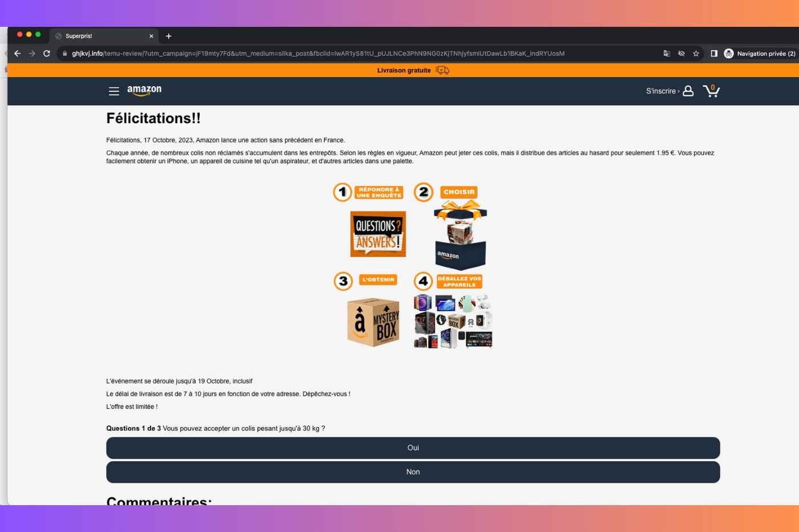Click the Répondre à une enquête label
The width and height of the screenshot is (799, 532).
pyautogui.click(x=379, y=192)
